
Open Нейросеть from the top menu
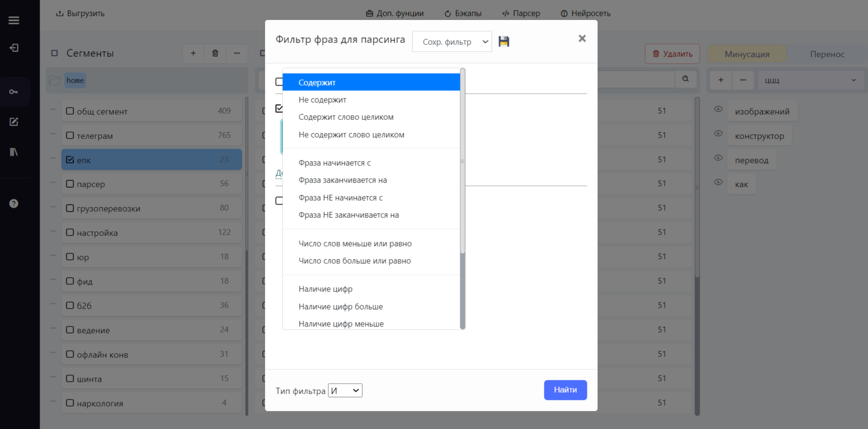click(x=586, y=13)
